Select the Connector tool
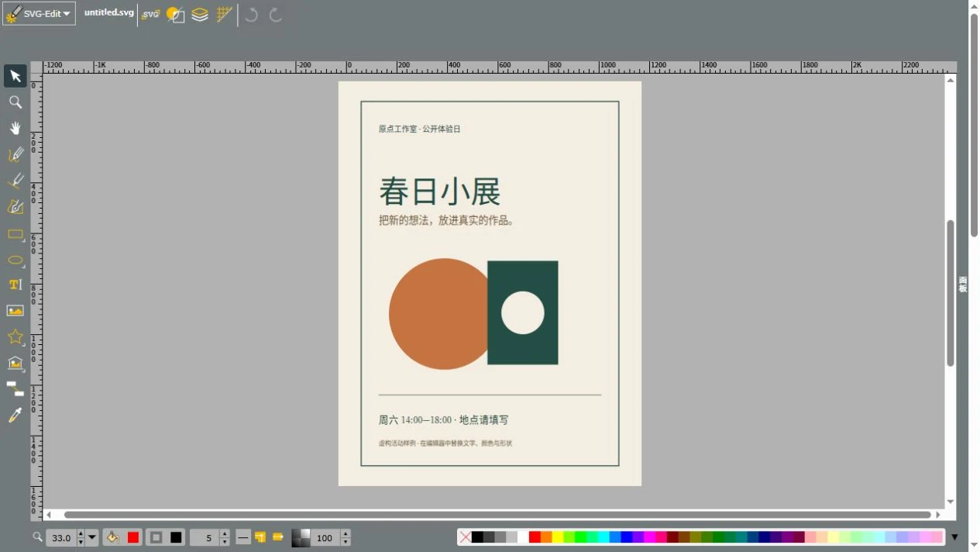This screenshot has height=552, width=980. point(15,388)
